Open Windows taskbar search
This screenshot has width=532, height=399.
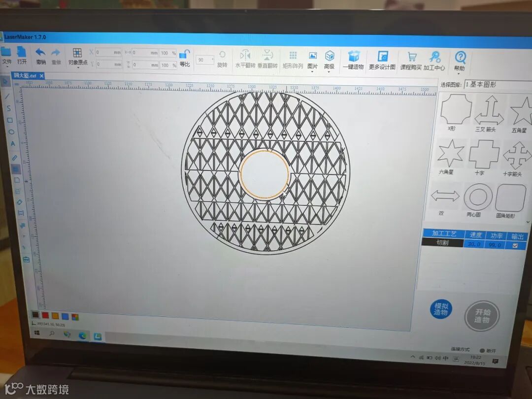point(52,333)
